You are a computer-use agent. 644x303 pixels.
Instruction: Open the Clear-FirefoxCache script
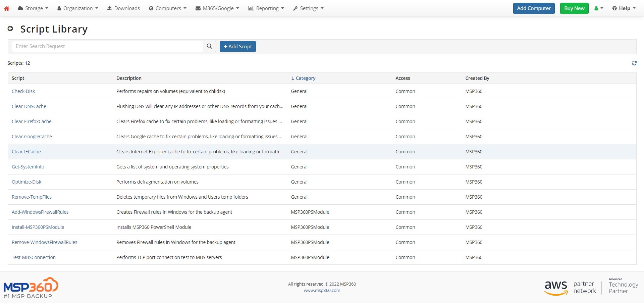tap(32, 121)
